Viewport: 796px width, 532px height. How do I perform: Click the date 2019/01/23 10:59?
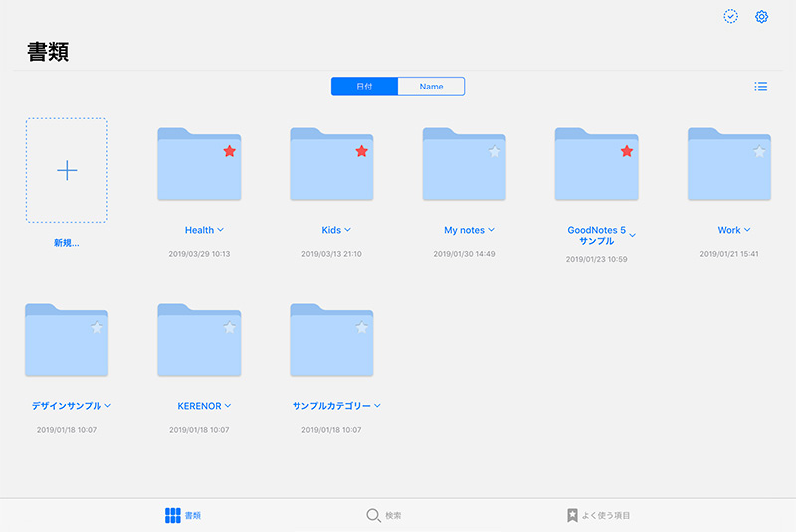596,259
